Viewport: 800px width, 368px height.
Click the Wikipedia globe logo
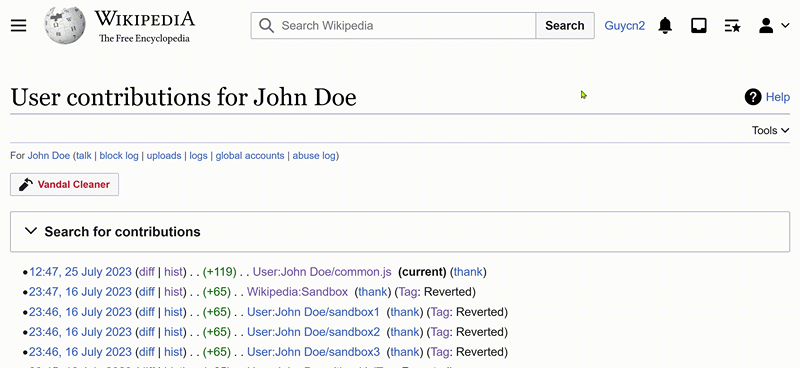pos(65,26)
